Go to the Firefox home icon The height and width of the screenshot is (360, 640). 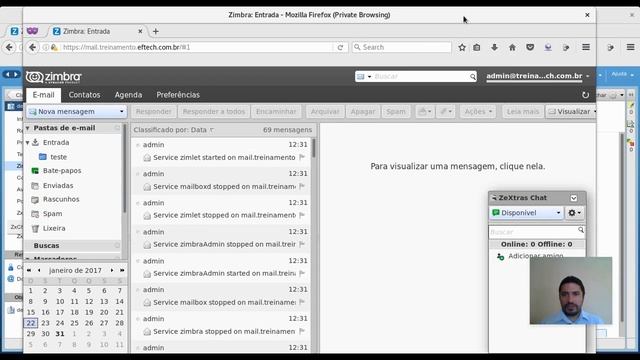tap(512, 47)
